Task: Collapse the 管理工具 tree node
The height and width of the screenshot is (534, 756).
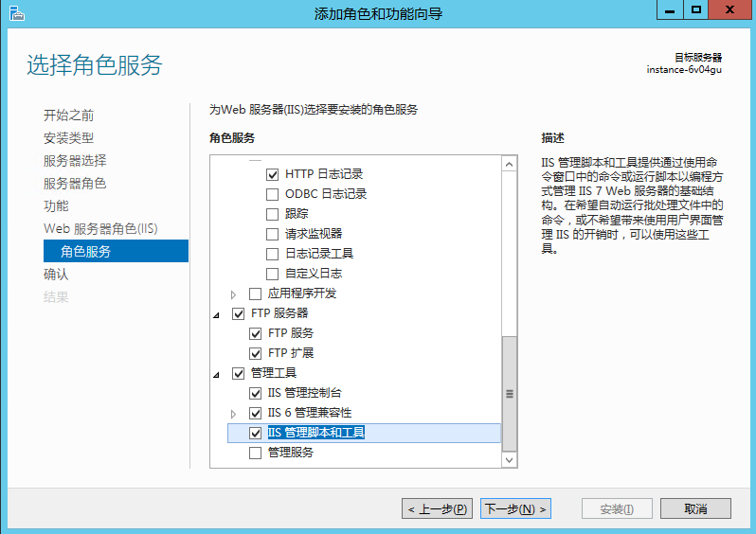Action: tap(217, 375)
